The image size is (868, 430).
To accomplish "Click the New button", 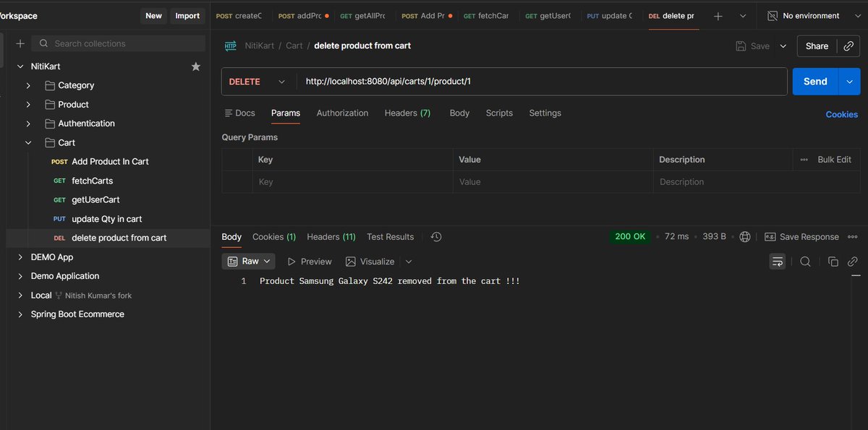I will (x=153, y=16).
